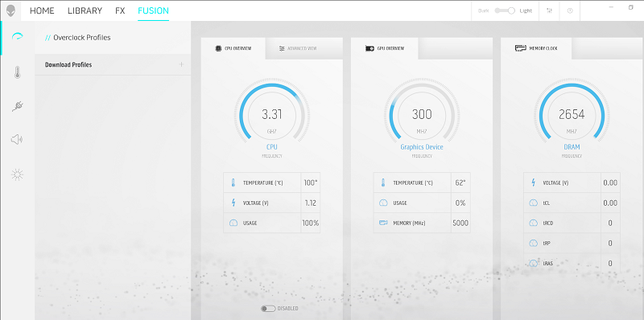
Task: Click the tRCD row gauge icon
Action: point(533,223)
